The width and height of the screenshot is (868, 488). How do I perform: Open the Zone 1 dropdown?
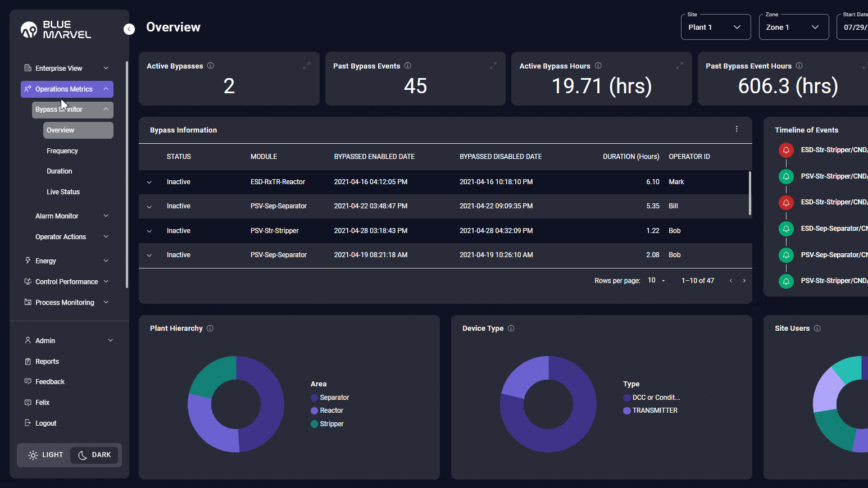793,26
